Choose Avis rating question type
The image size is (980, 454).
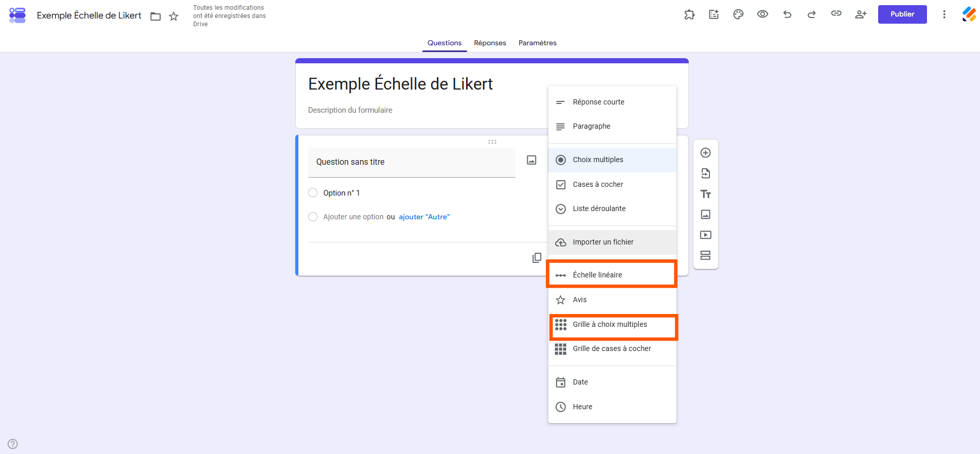(x=612, y=300)
